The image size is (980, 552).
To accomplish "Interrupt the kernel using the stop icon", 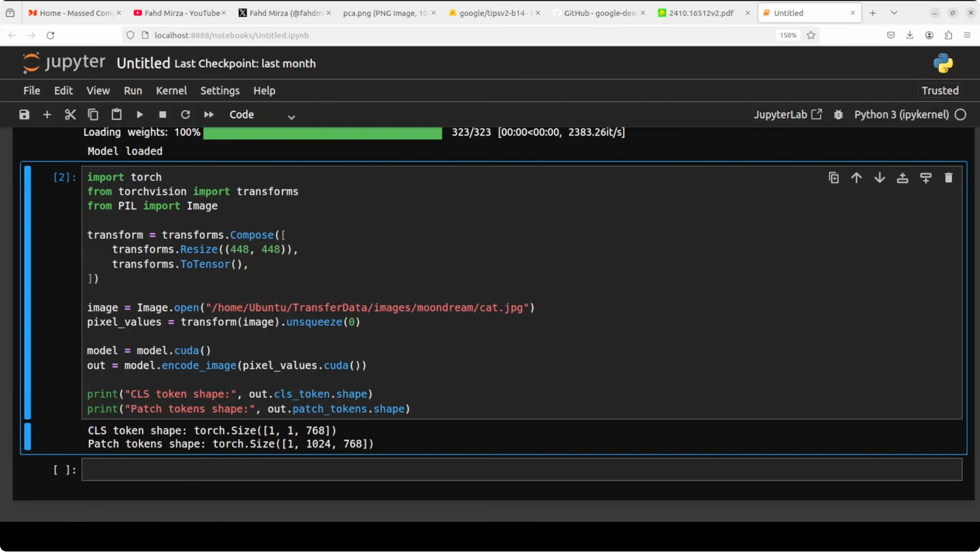I will coord(163,114).
